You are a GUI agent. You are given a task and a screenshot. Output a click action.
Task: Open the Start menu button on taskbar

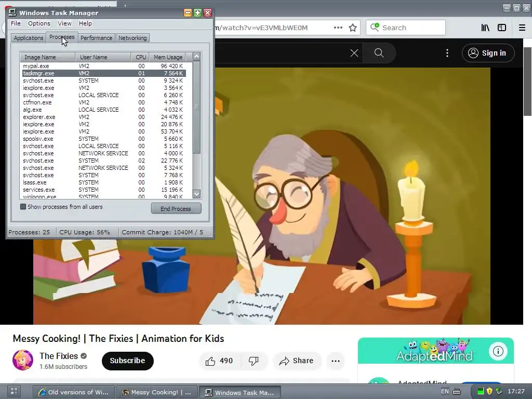coord(14,391)
